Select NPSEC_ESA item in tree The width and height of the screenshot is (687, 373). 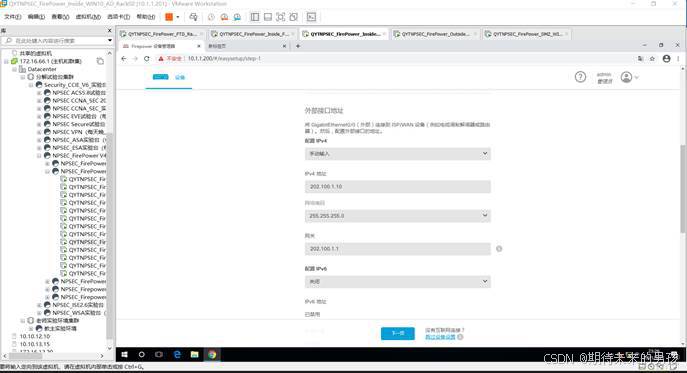(75, 148)
